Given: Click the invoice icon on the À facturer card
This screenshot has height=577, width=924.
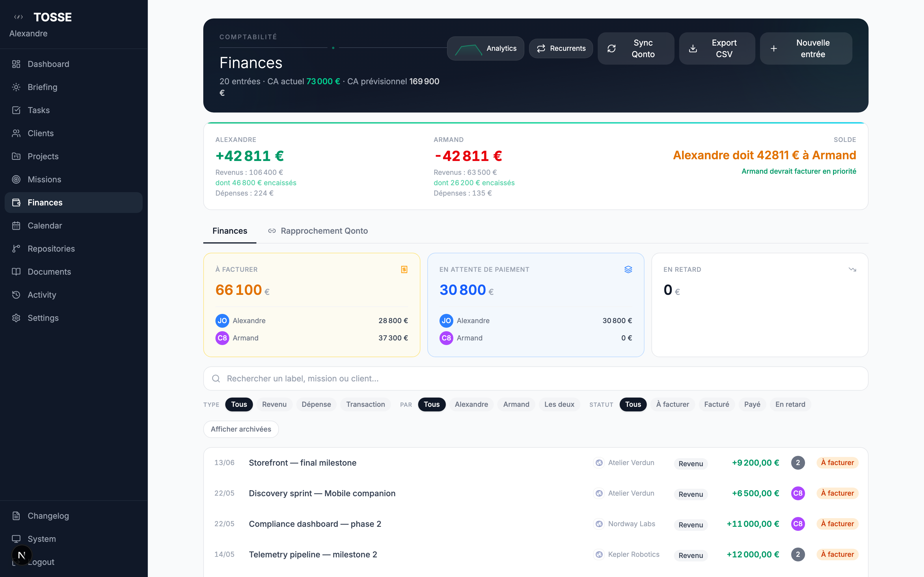Looking at the screenshot, I should [x=404, y=269].
